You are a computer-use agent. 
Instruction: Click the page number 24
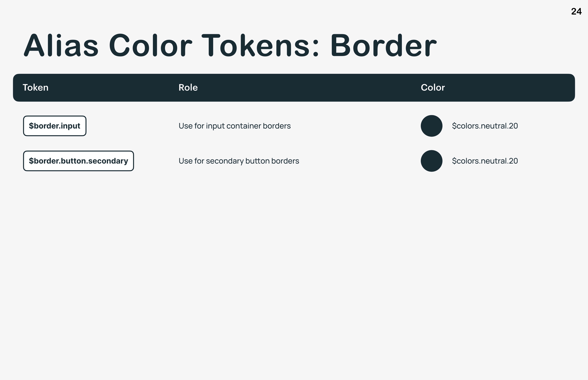(x=576, y=11)
